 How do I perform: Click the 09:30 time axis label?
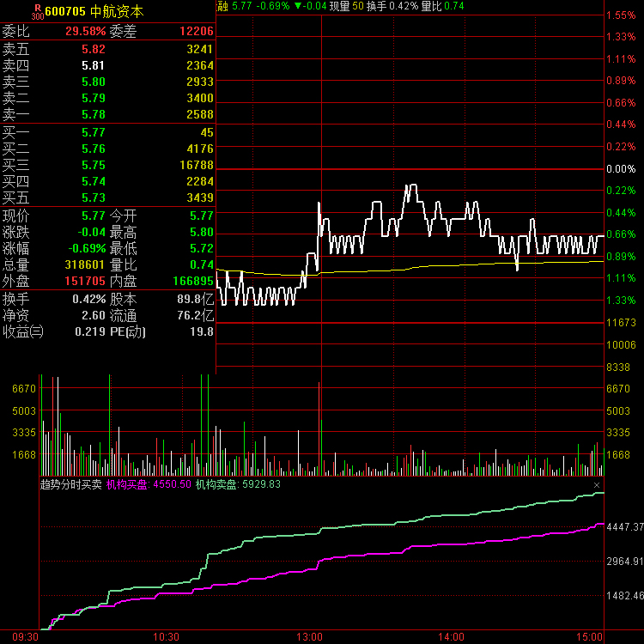(x=25, y=637)
